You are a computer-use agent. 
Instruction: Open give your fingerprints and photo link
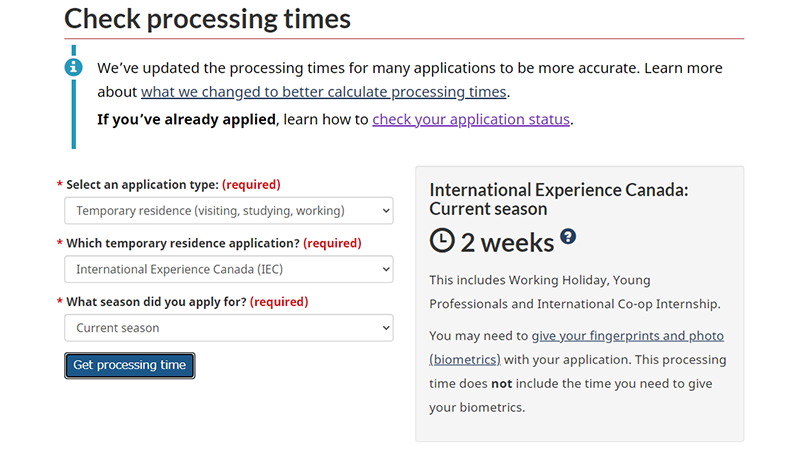tap(628, 336)
